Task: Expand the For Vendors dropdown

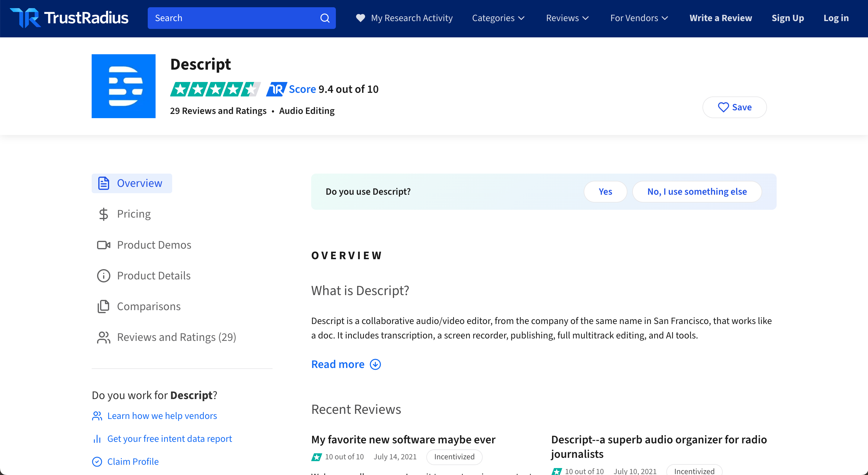Action: pos(639,18)
